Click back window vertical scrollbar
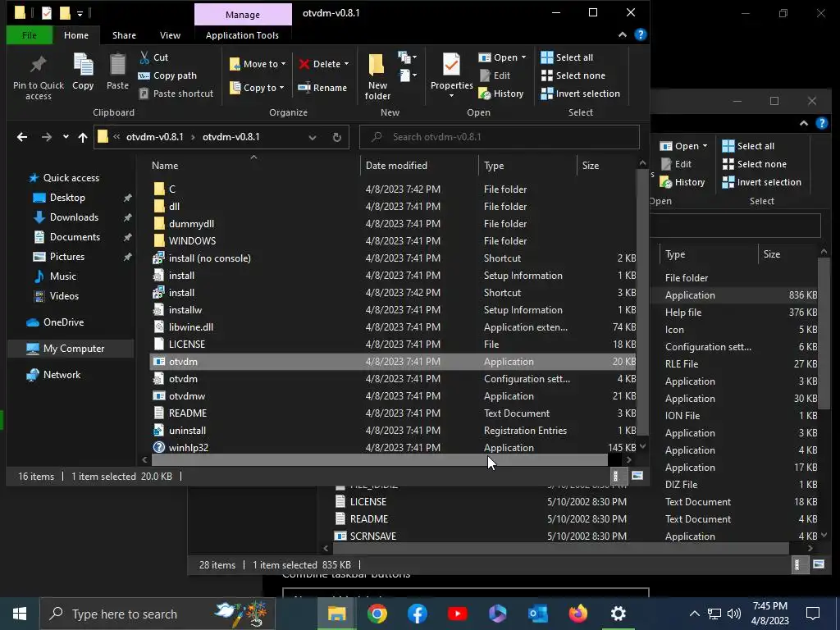 click(824, 334)
